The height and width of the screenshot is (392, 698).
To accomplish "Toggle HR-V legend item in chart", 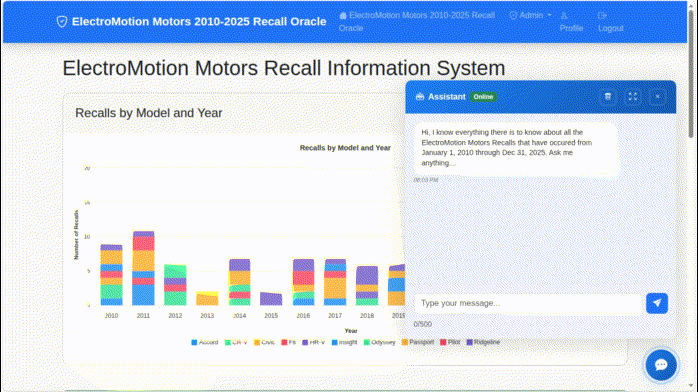I will [313, 342].
